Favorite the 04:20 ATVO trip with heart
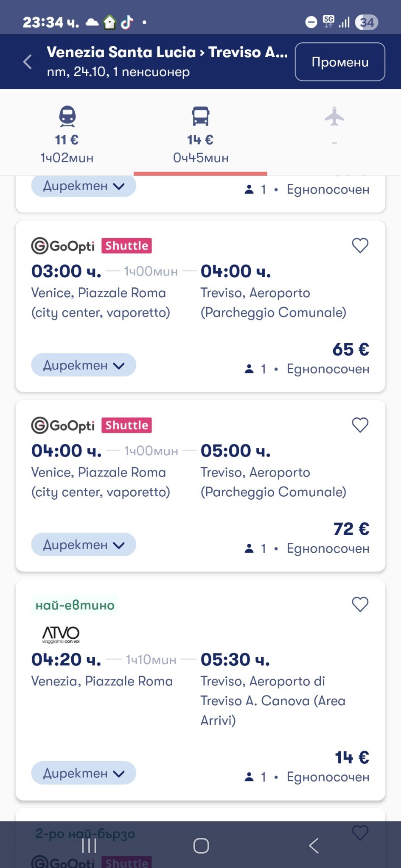 pyautogui.click(x=360, y=604)
